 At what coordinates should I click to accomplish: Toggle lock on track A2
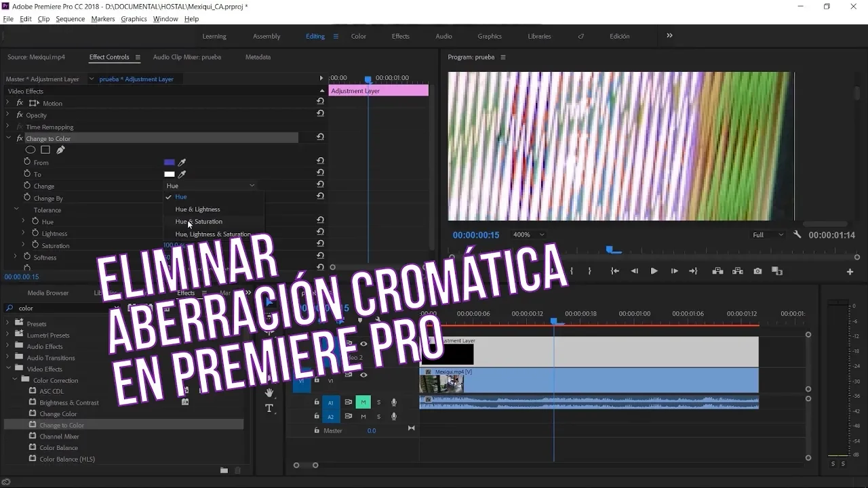coord(317,417)
